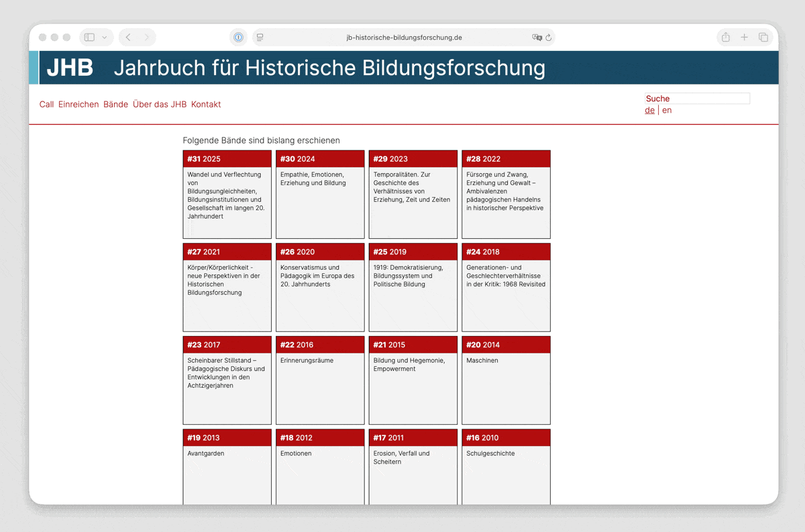
Task: Click text 'Erinnerungsräume'
Action: (x=307, y=361)
